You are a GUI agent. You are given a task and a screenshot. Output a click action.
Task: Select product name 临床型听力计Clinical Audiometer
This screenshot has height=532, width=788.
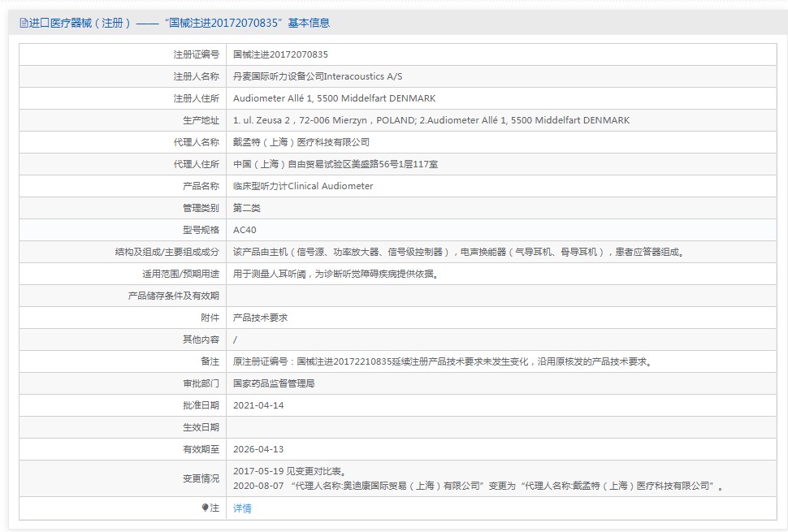[x=303, y=186]
